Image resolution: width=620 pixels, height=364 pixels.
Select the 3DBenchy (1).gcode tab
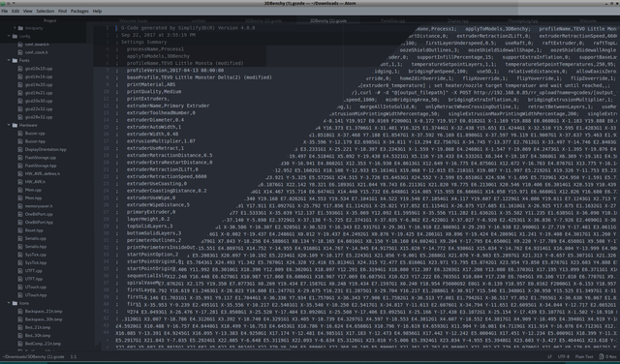point(327,20)
